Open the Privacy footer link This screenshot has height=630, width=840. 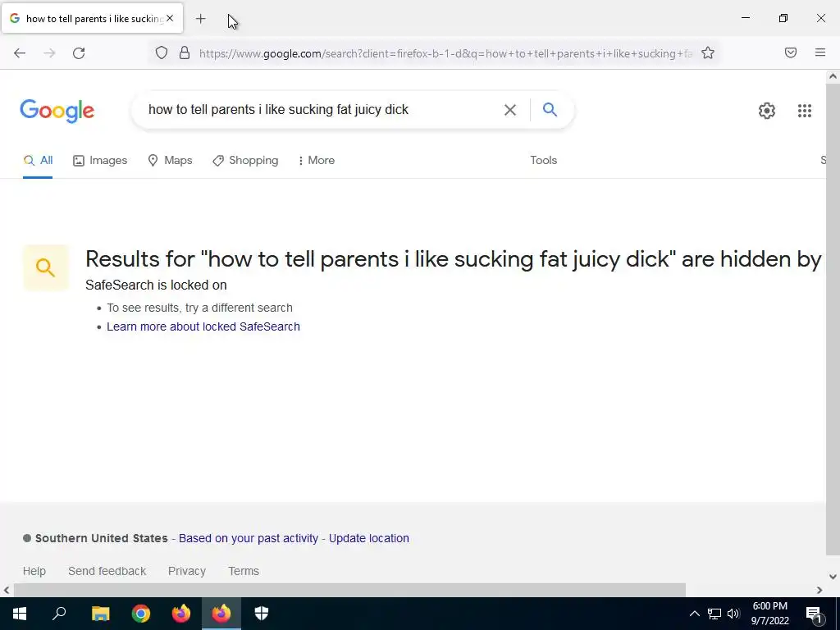coord(187,571)
